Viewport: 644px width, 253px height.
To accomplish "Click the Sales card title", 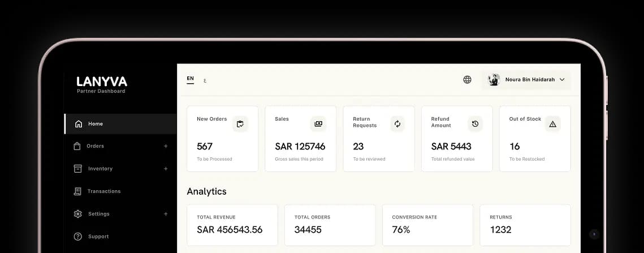I will (x=282, y=119).
